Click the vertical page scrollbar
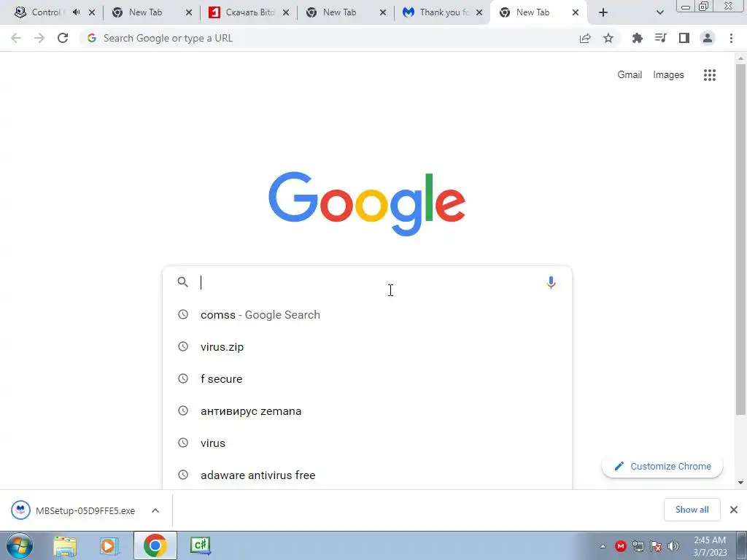 (x=740, y=238)
